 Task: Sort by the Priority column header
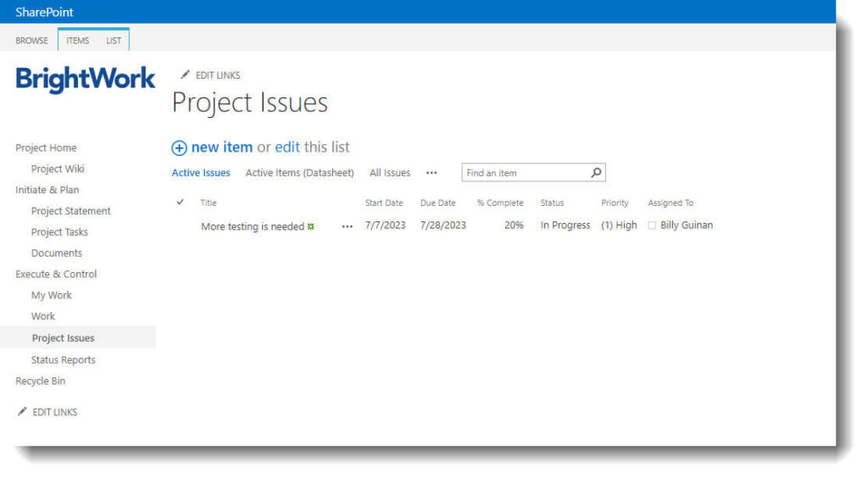615,203
